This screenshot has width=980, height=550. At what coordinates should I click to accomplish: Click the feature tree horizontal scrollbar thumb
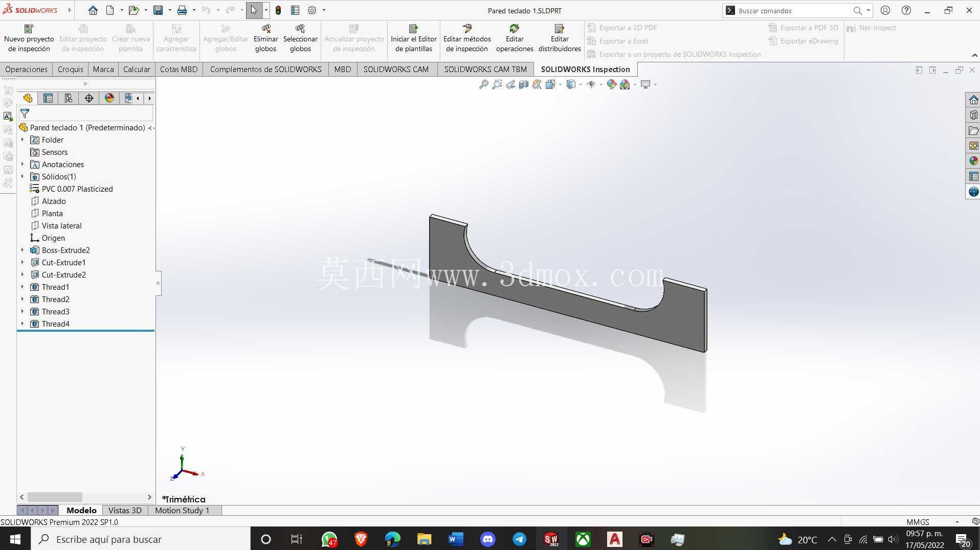pos(55,497)
